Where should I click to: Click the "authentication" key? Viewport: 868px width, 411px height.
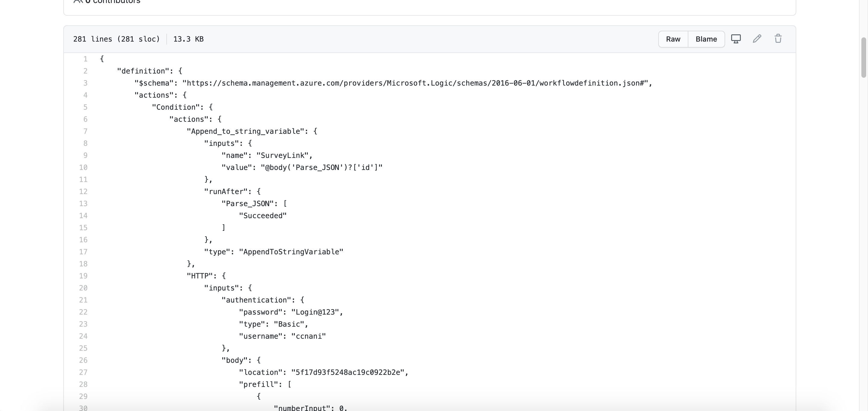click(256, 300)
